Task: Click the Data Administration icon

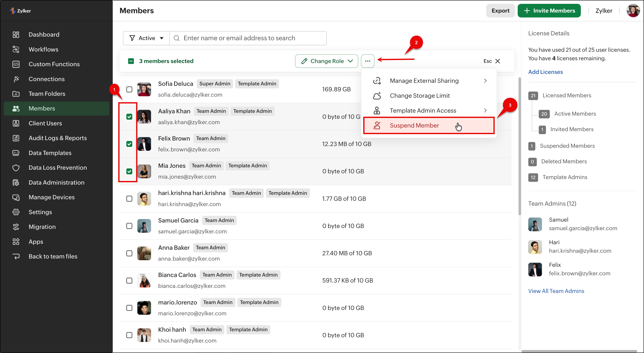Action: click(16, 183)
